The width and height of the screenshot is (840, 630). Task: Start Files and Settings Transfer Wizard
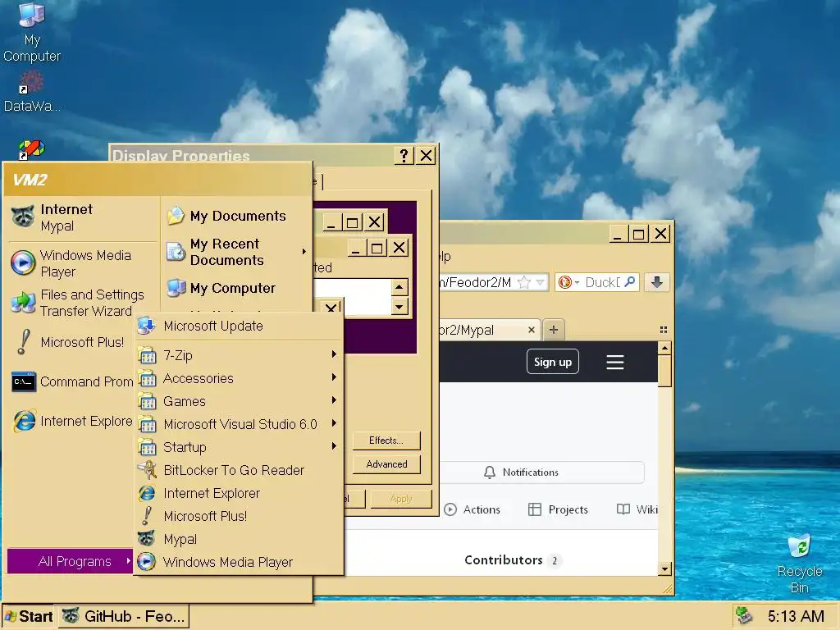click(x=83, y=303)
